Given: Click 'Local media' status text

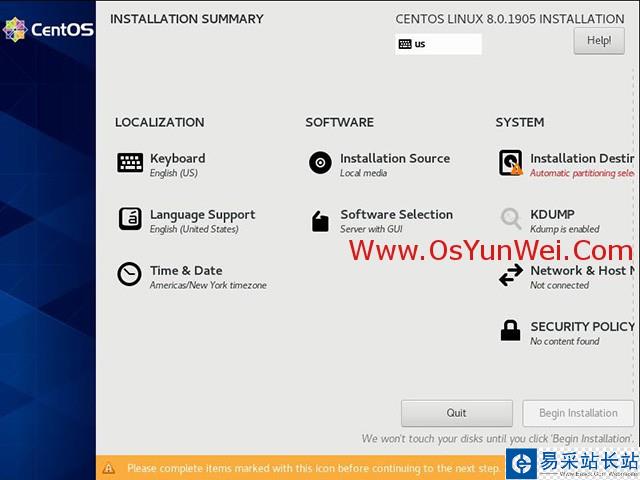Looking at the screenshot, I should pos(363,173).
